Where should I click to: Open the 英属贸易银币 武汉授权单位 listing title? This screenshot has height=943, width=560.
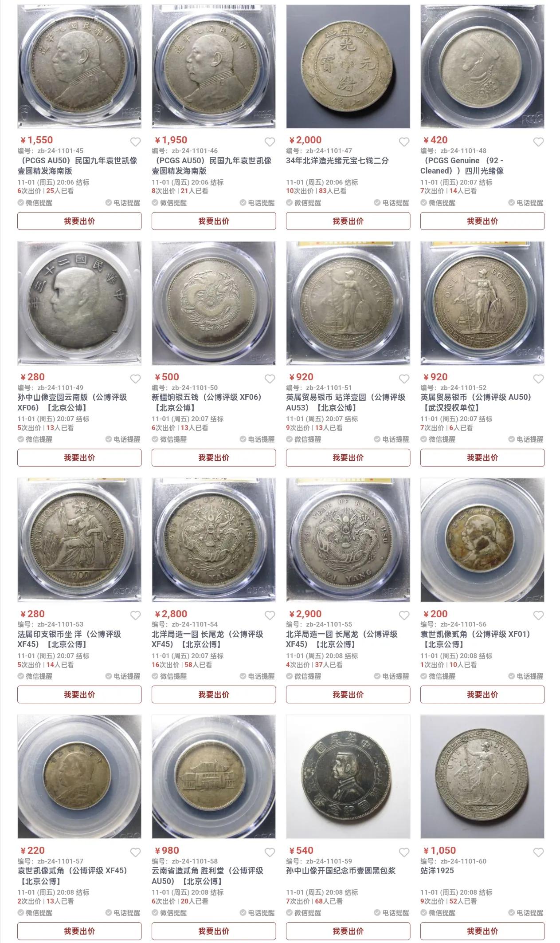click(x=476, y=402)
